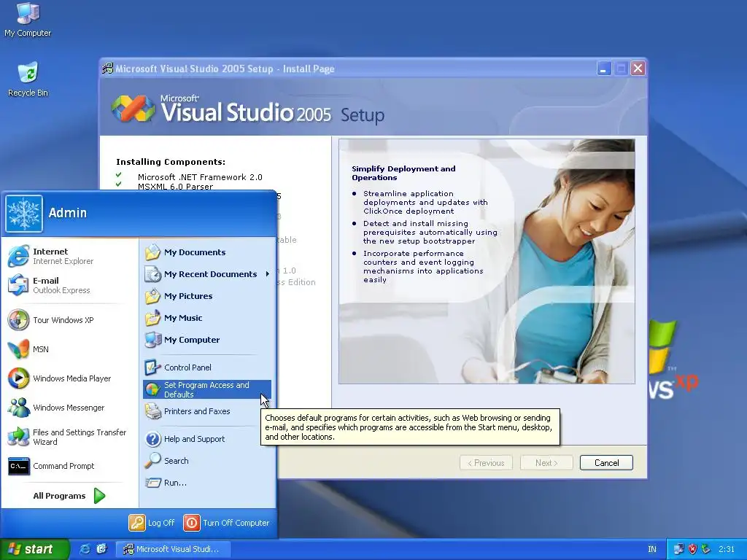Open Printers and Faxes
Screen dimensions: 747x560
tap(206, 411)
